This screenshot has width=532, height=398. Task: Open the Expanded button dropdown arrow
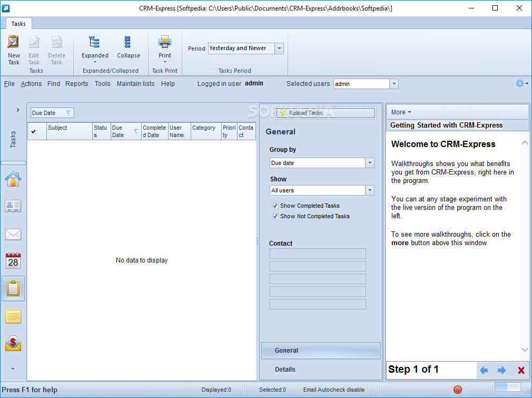pyautogui.click(x=95, y=62)
